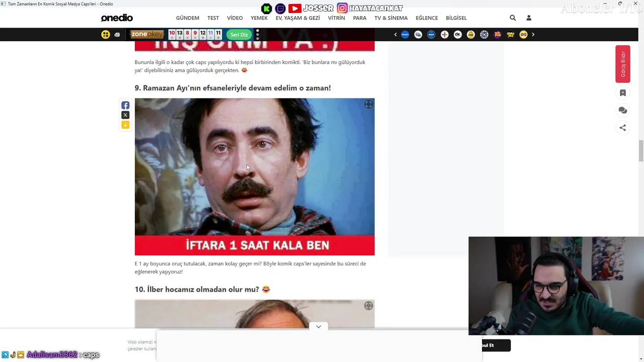Viewport: 644px width, 362px height.
Task: Open the YEMEK category
Action: click(260, 18)
